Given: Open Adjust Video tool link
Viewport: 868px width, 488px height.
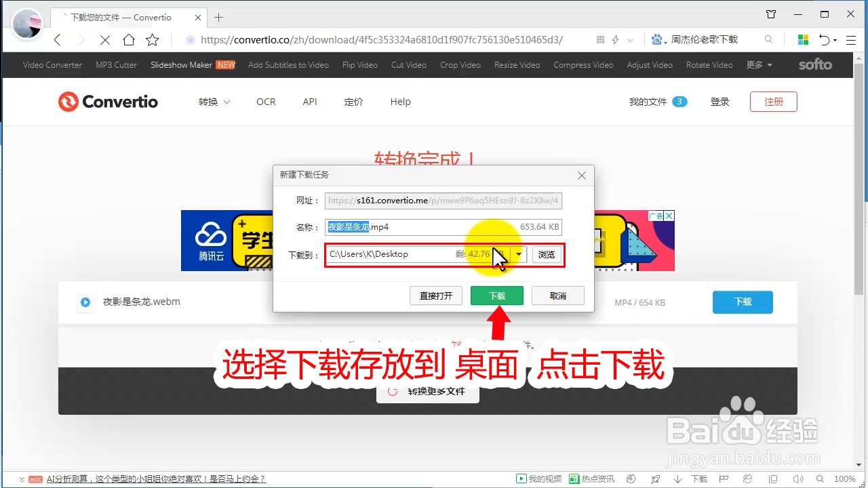Looking at the screenshot, I should pyautogui.click(x=650, y=65).
